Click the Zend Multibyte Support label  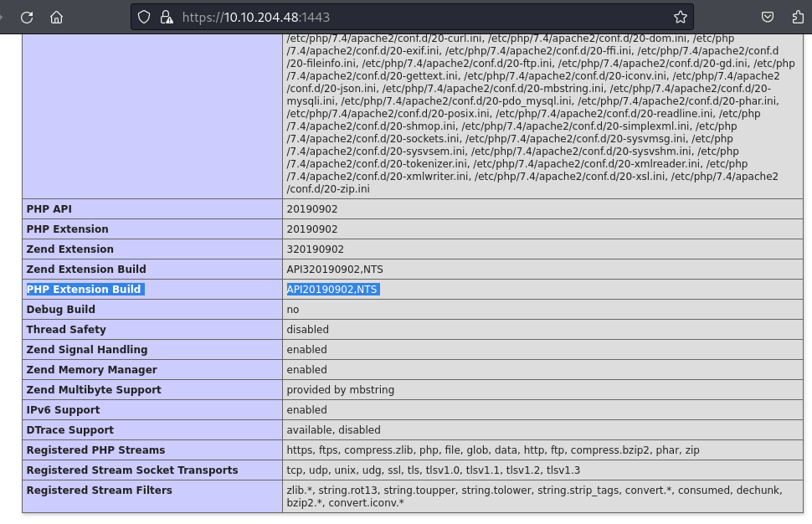coord(94,390)
